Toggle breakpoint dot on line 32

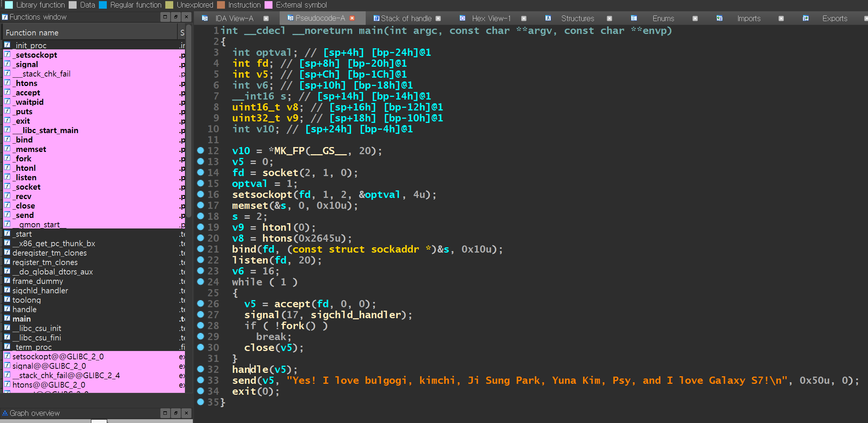pyautogui.click(x=201, y=369)
